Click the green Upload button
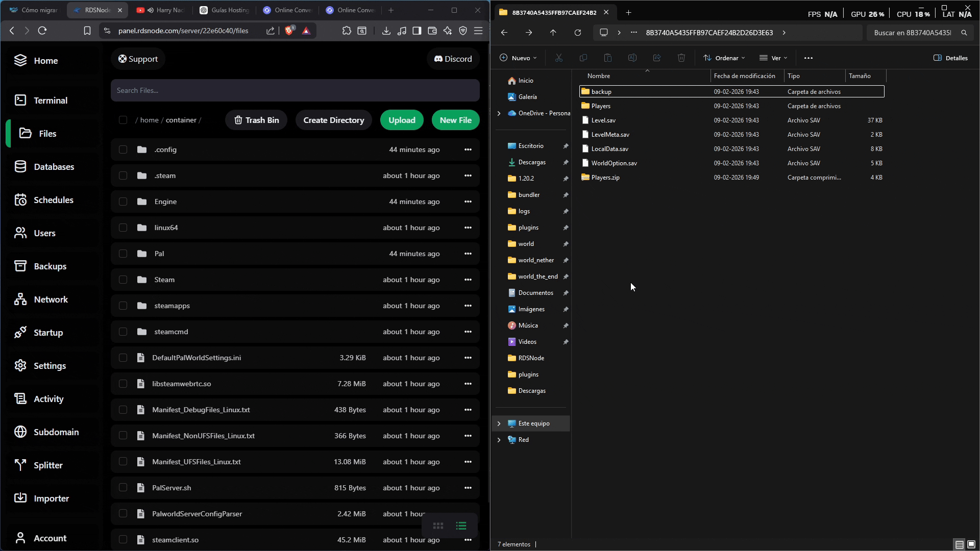 click(x=402, y=120)
